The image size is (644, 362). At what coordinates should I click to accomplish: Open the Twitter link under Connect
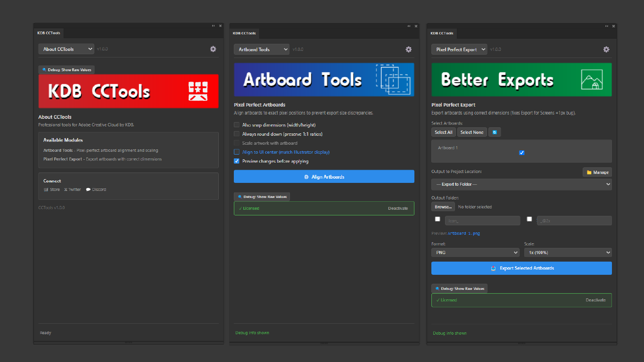(x=73, y=189)
